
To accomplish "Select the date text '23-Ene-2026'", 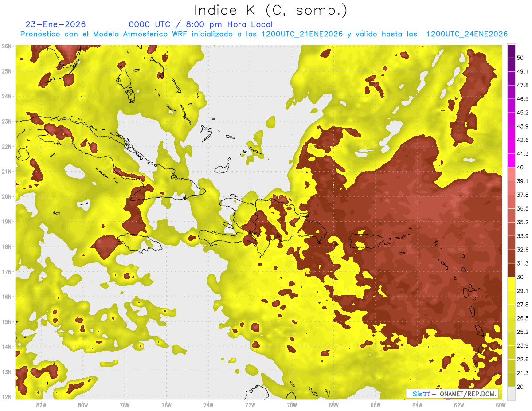I will pos(56,24).
